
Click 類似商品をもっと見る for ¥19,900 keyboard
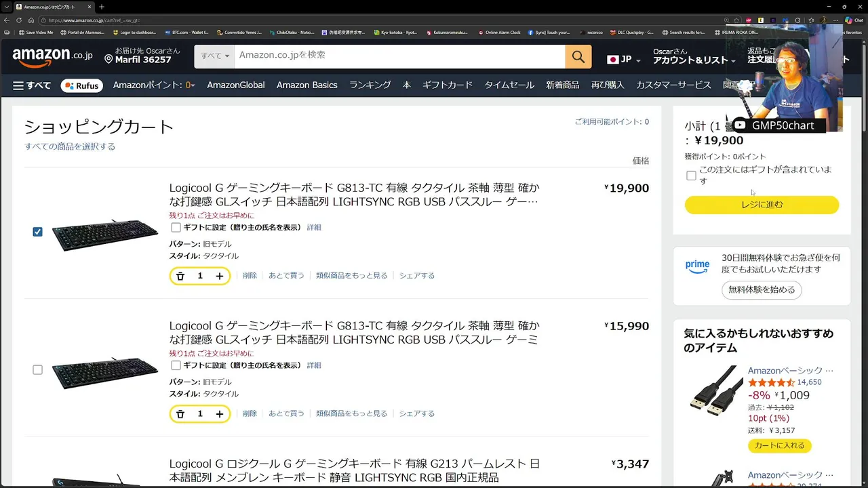click(x=351, y=276)
